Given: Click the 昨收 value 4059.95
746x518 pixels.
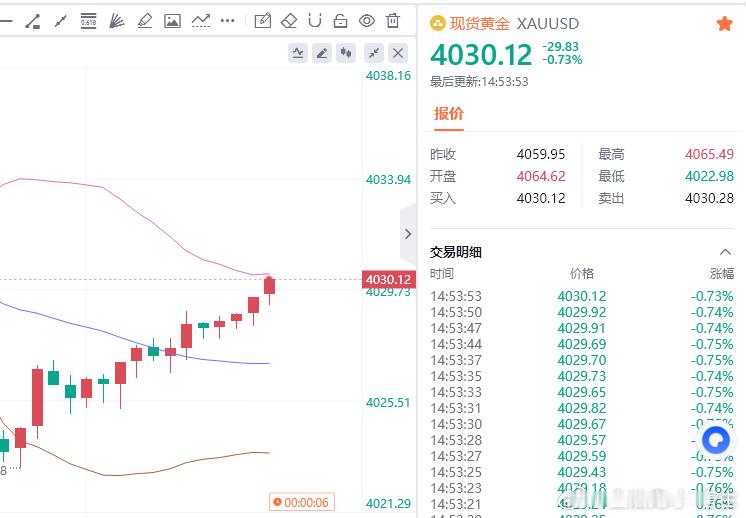Looking at the screenshot, I should [x=541, y=154].
